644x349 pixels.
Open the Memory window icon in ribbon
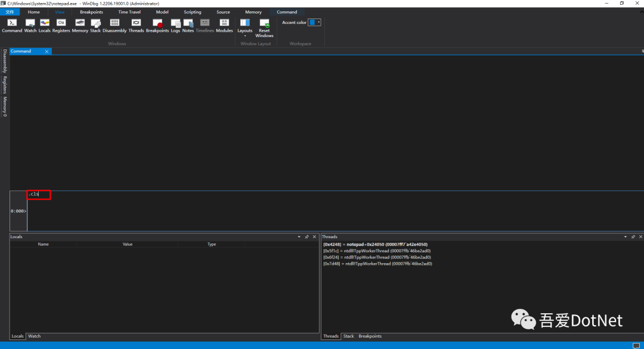(x=80, y=26)
